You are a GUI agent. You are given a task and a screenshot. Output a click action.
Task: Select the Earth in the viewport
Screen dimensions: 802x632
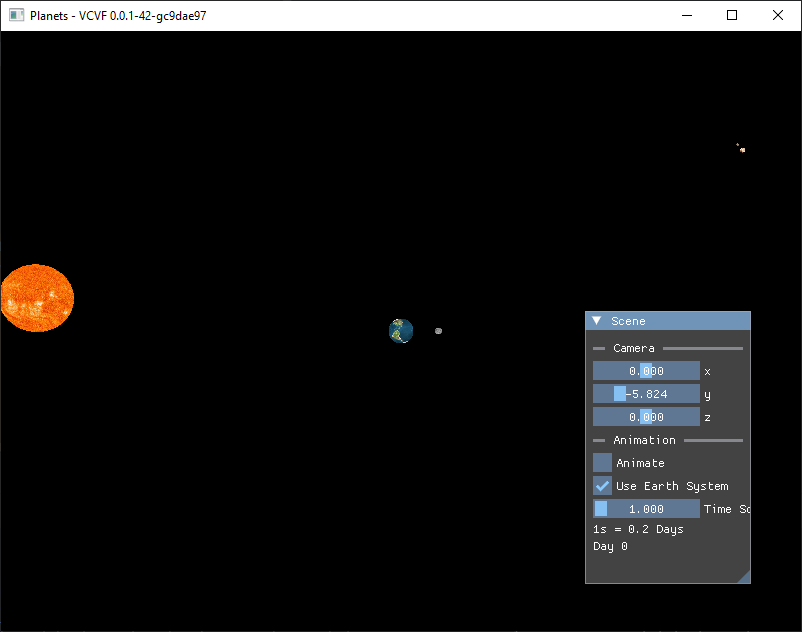point(400,330)
